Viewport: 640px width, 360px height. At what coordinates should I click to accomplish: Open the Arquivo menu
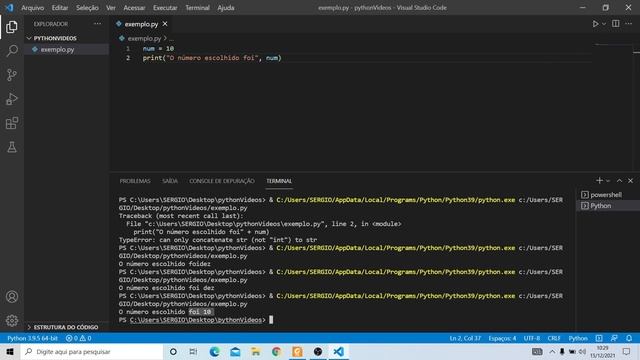click(33, 8)
